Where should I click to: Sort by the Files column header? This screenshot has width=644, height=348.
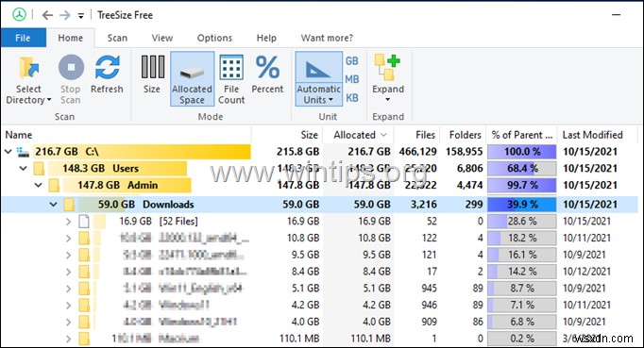[416, 135]
